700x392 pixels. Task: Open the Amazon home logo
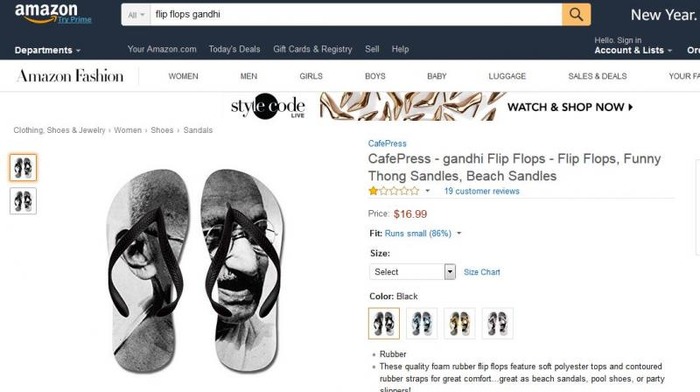coord(46,13)
